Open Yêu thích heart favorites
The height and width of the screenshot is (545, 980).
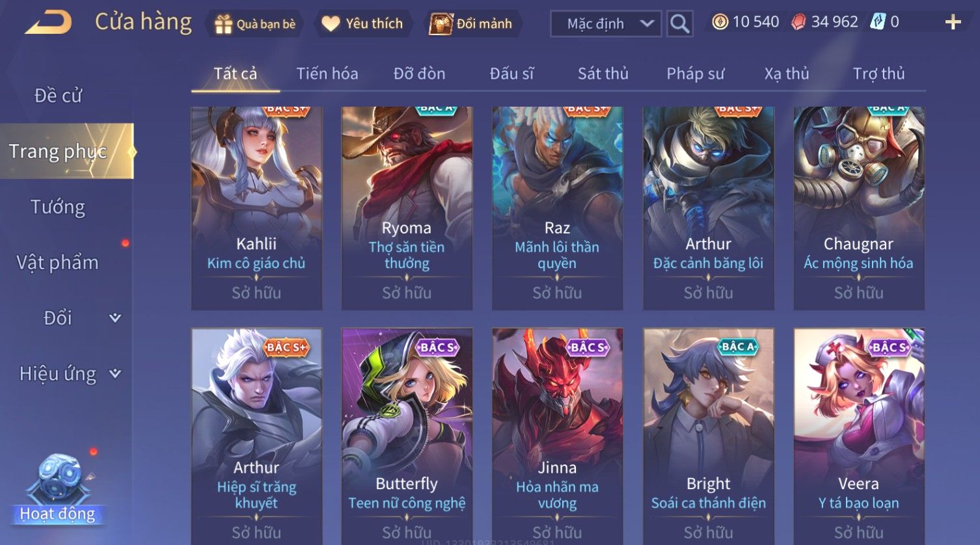point(331,24)
